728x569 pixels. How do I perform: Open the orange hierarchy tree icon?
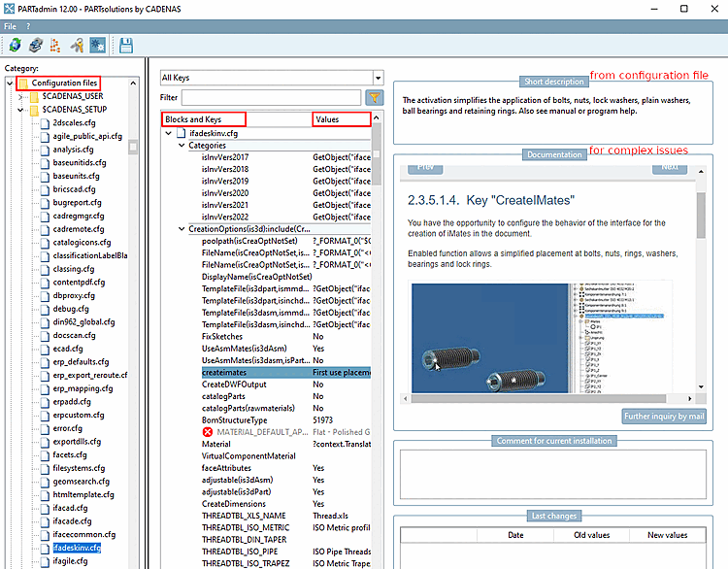(x=55, y=45)
